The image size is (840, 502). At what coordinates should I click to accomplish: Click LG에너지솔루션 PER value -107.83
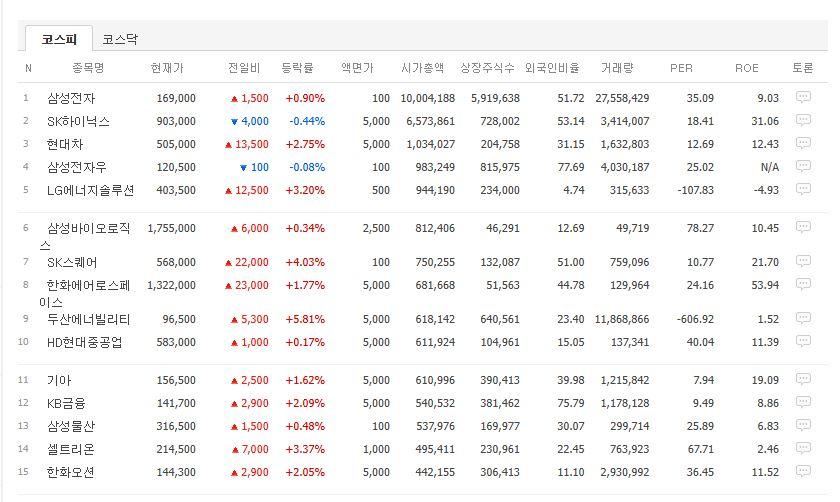pos(695,190)
